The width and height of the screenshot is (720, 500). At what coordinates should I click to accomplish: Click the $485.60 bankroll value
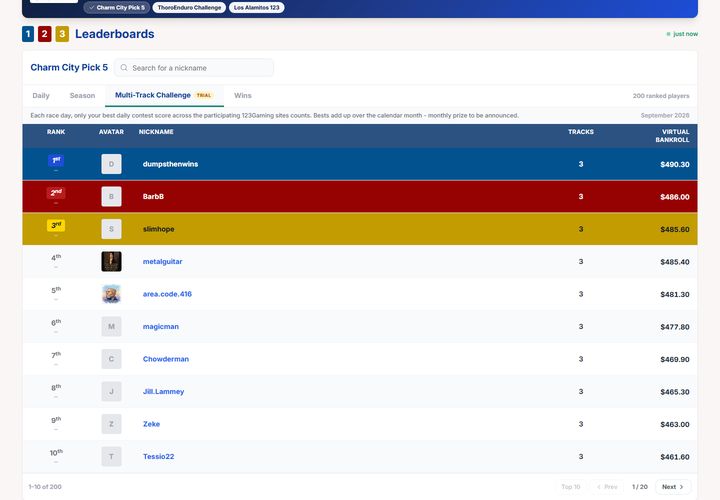coord(675,230)
